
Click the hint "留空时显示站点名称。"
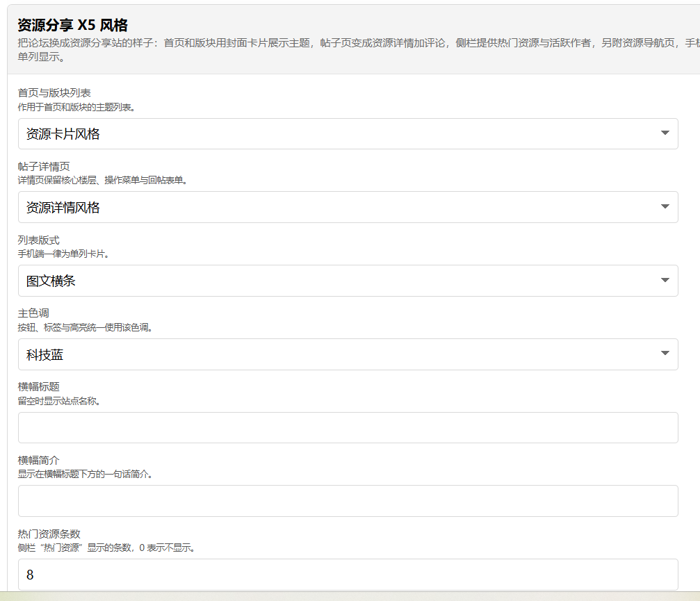tap(59, 401)
